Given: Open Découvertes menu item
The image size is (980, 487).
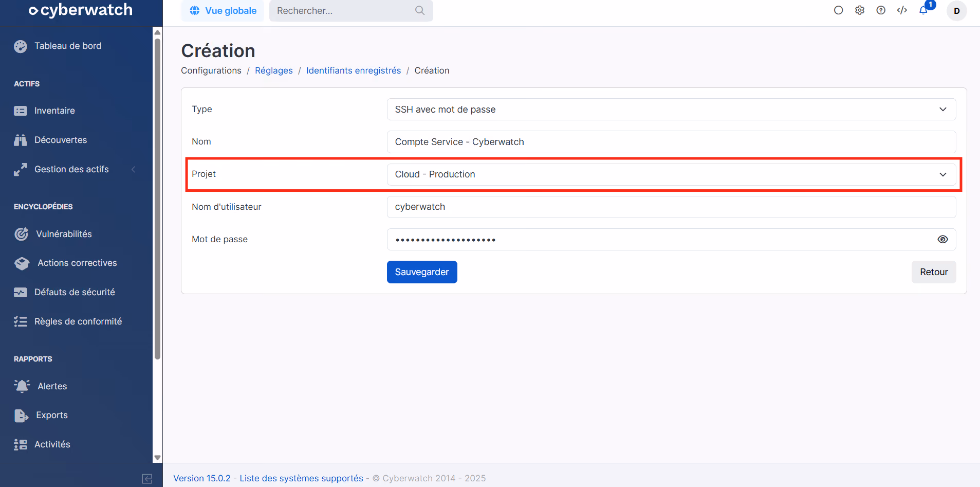Looking at the screenshot, I should (61, 140).
